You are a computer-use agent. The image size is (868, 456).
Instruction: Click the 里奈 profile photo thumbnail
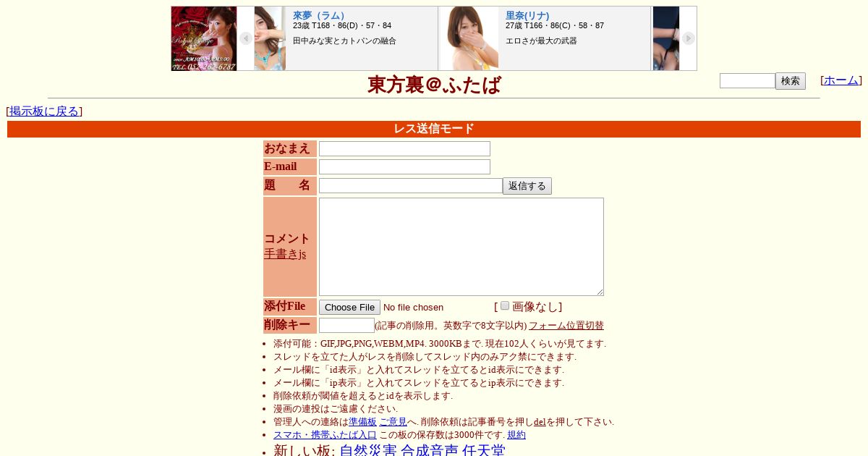pyautogui.click(x=469, y=38)
